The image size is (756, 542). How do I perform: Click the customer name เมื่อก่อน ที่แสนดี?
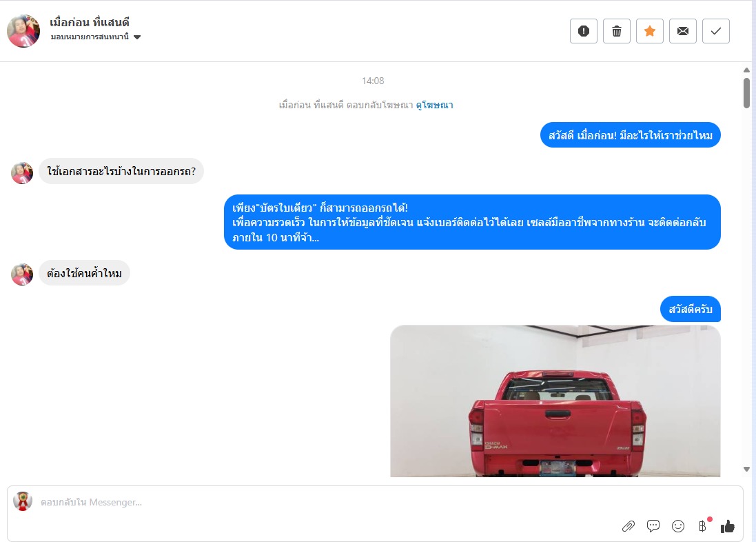click(90, 22)
